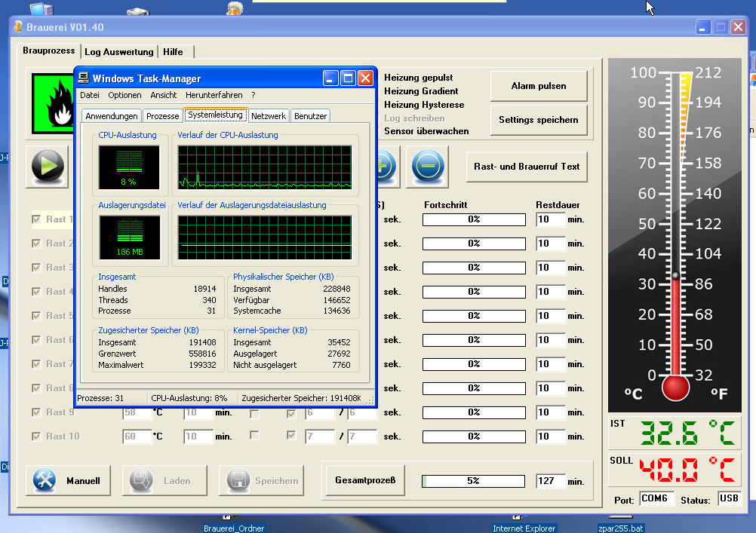Click the Settings speichern button
Screen dimensions: 756x533
(x=538, y=120)
